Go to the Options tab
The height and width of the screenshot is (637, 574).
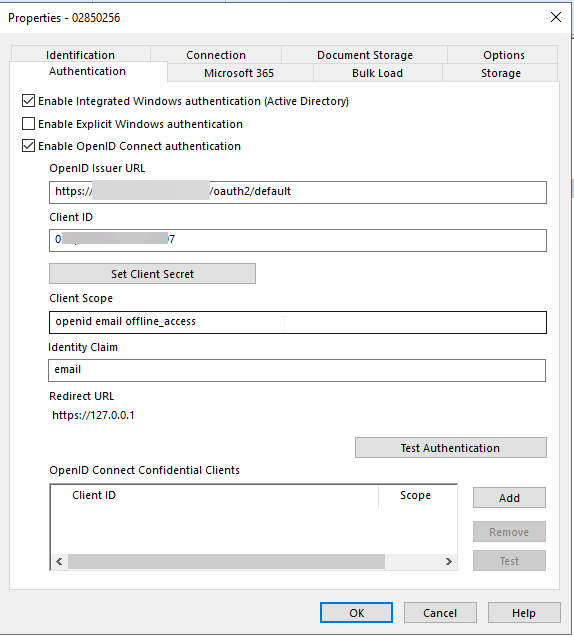coord(503,55)
